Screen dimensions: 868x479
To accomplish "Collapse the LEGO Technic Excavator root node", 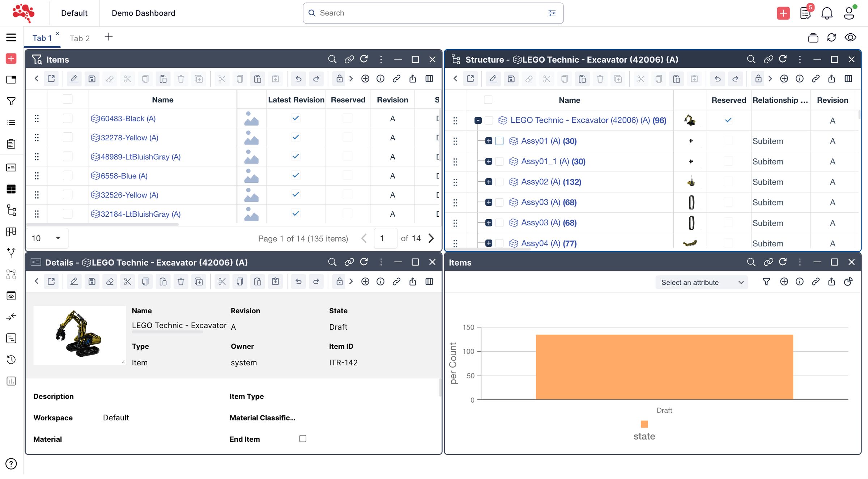I will (478, 120).
